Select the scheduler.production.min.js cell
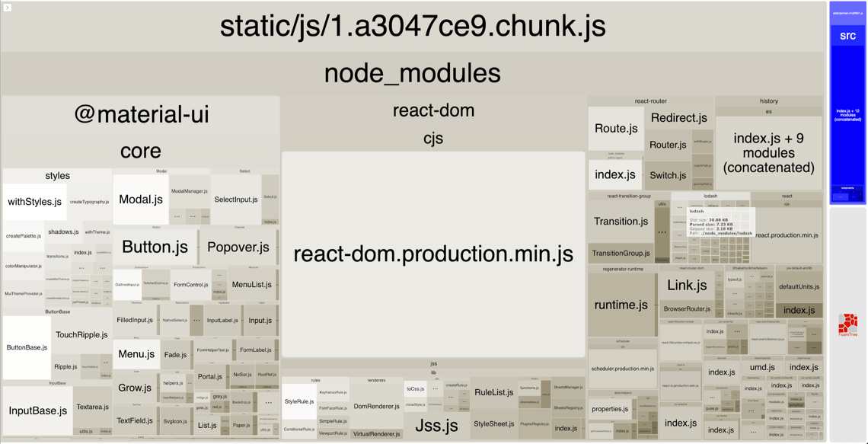The width and height of the screenshot is (868, 444). tap(622, 369)
